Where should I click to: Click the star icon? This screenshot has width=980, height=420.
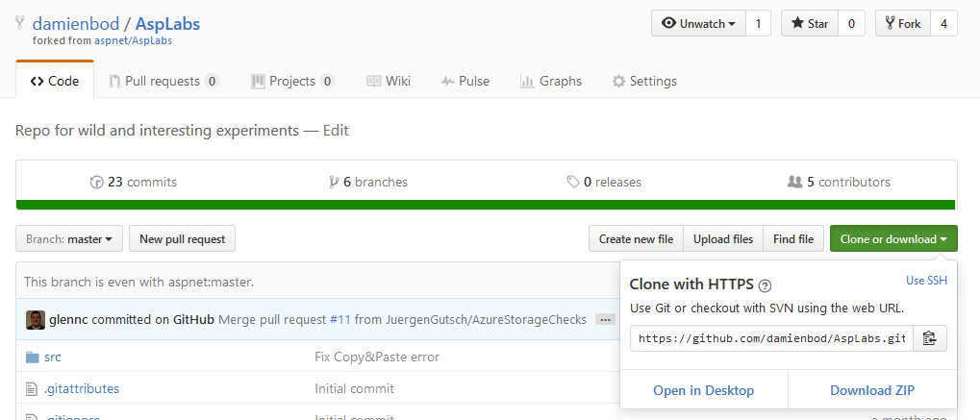pyautogui.click(x=797, y=24)
